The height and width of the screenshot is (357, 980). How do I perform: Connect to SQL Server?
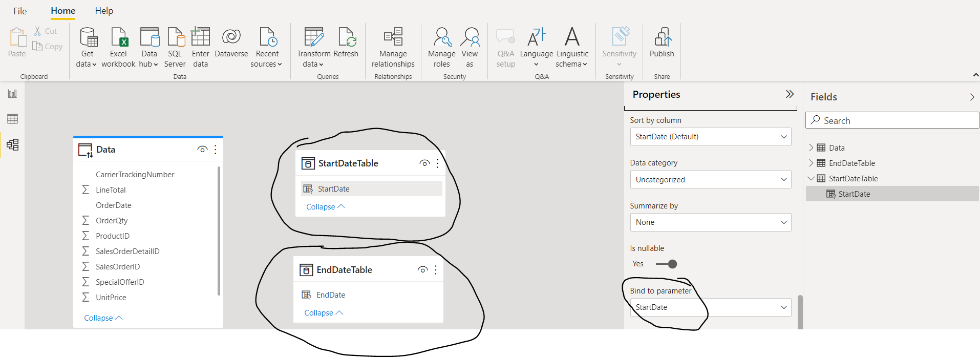point(175,48)
